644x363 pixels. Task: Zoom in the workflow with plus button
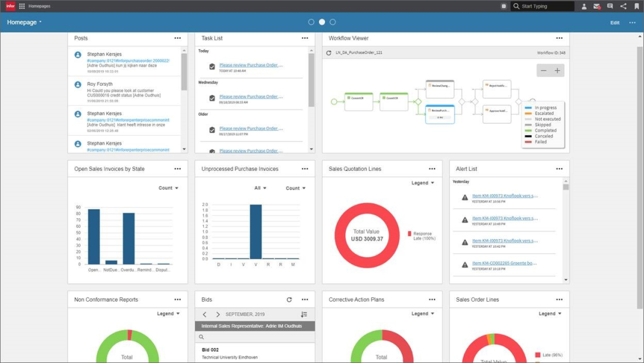[x=557, y=71]
